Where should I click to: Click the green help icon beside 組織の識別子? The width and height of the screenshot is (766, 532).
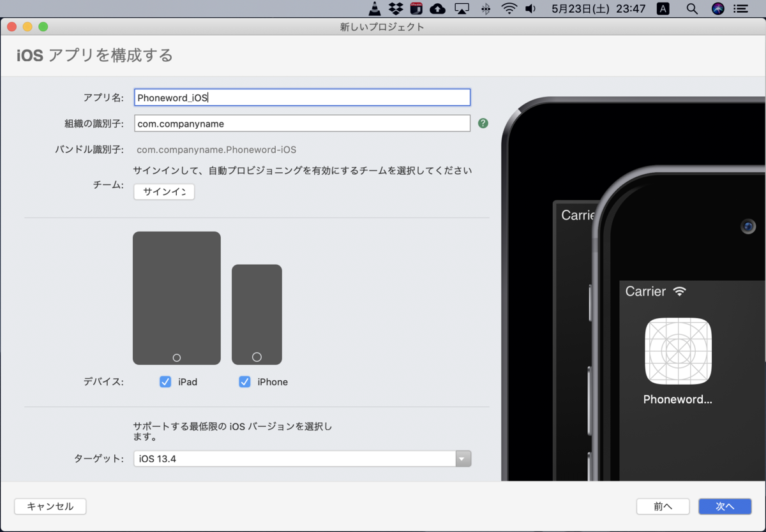483,123
